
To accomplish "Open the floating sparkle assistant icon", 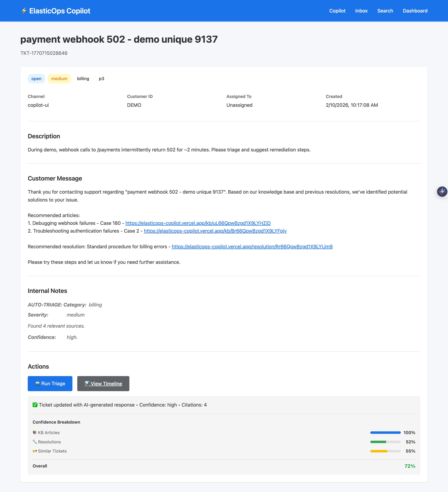I will (442, 192).
